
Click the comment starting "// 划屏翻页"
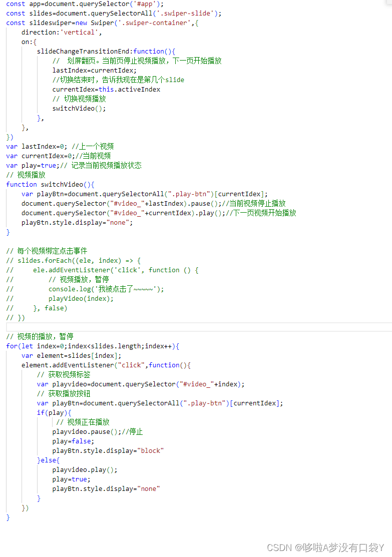pos(137,61)
